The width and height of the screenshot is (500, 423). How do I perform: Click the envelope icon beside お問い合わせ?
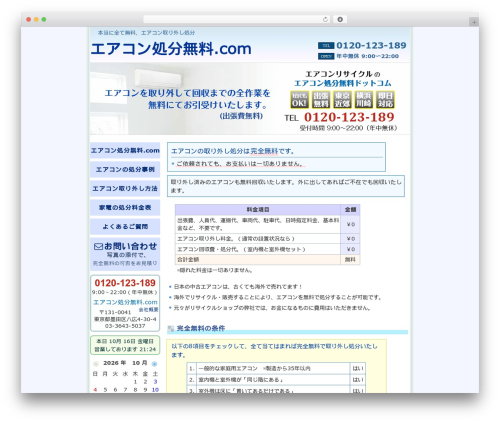[98, 247]
